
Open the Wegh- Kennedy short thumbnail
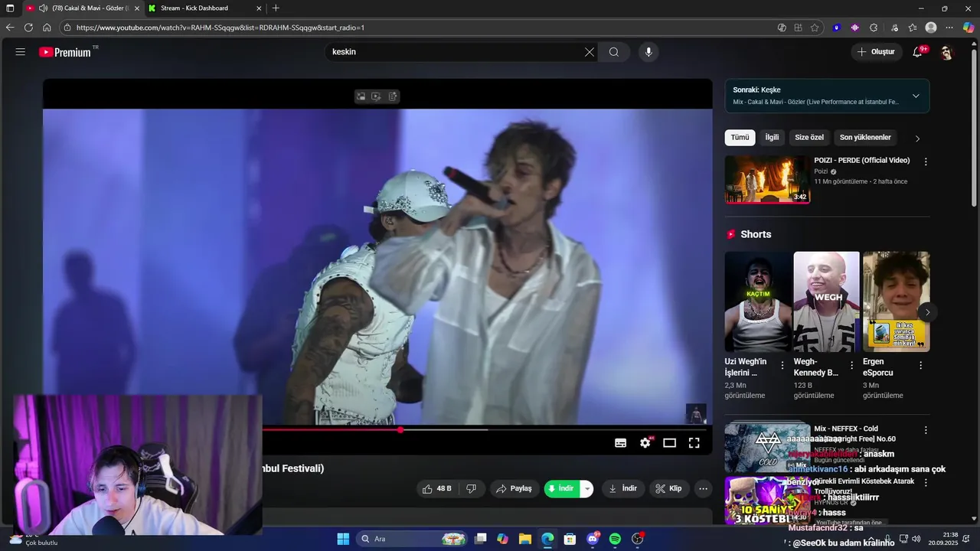point(827,302)
